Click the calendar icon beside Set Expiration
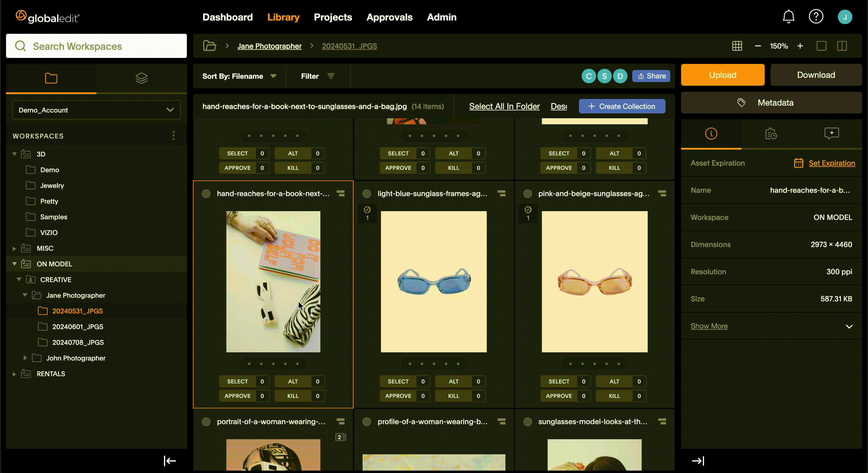The height and width of the screenshot is (473, 868). pos(798,163)
